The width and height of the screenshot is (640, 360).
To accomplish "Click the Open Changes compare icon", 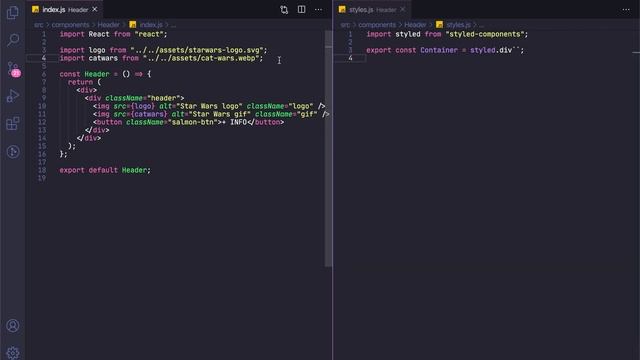I will 284,10.
